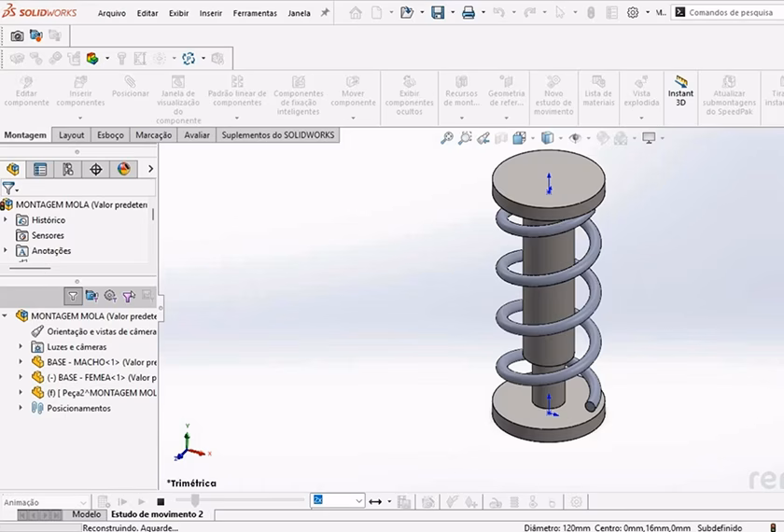The height and width of the screenshot is (532, 784).
Task: Select Posicionamentos in the motion tree
Action: (x=78, y=408)
